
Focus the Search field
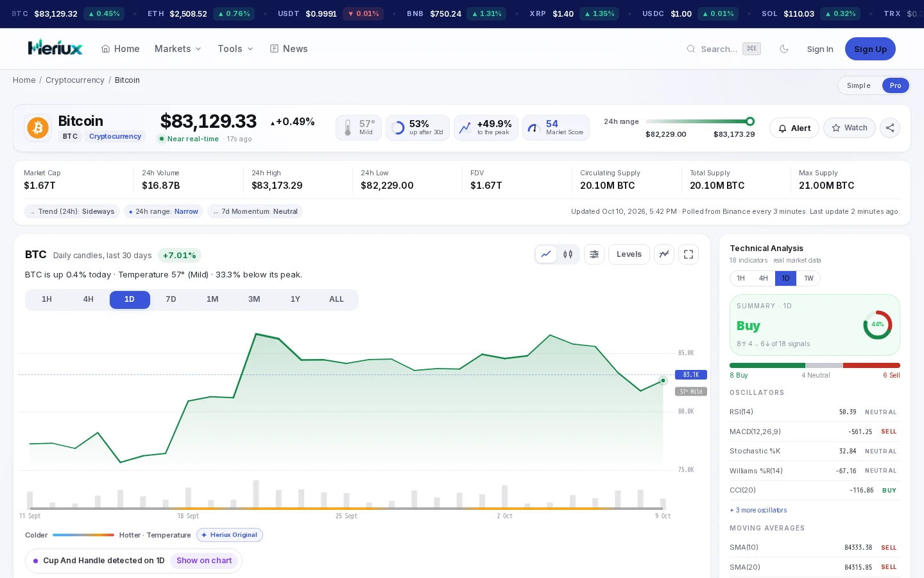click(x=723, y=49)
